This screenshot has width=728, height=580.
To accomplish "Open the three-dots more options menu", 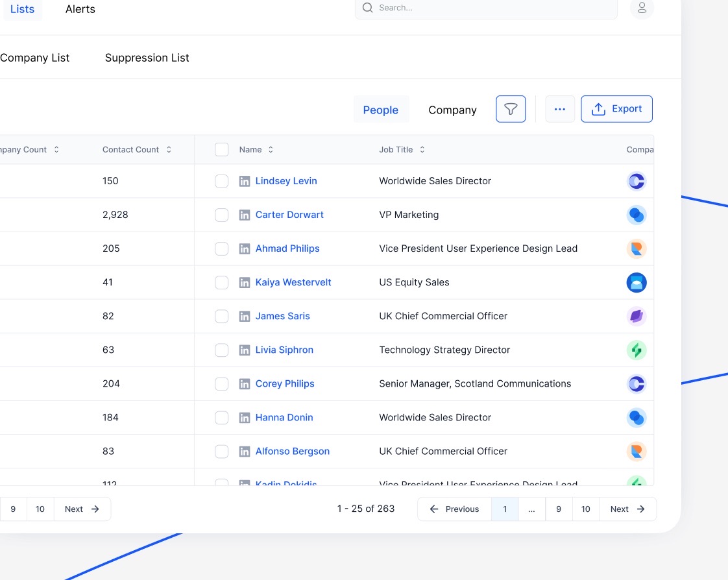I will click(x=560, y=109).
